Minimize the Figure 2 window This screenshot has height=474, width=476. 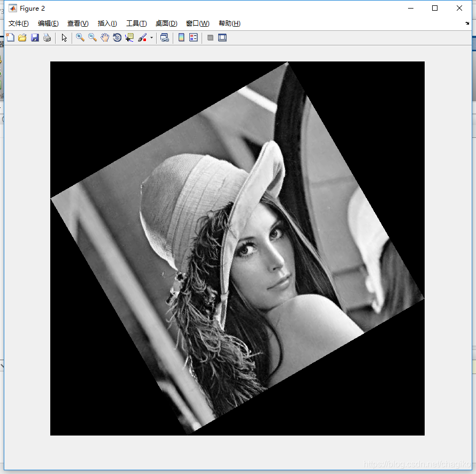pos(411,8)
